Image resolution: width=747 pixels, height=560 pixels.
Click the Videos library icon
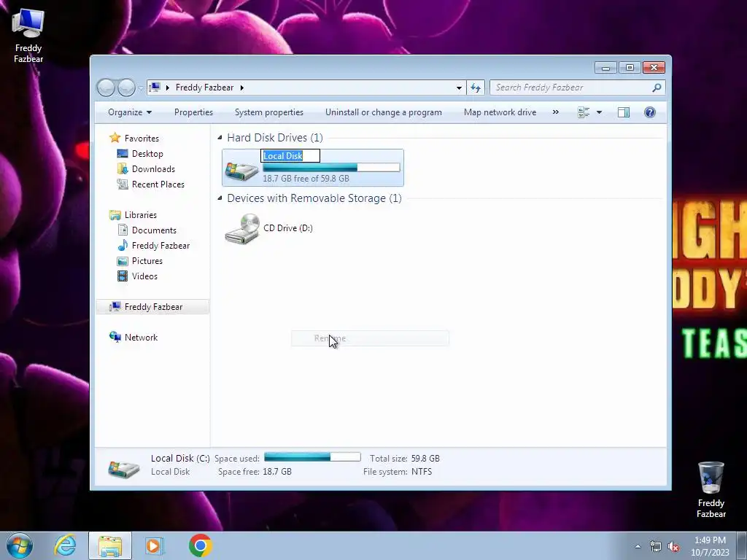(x=123, y=276)
